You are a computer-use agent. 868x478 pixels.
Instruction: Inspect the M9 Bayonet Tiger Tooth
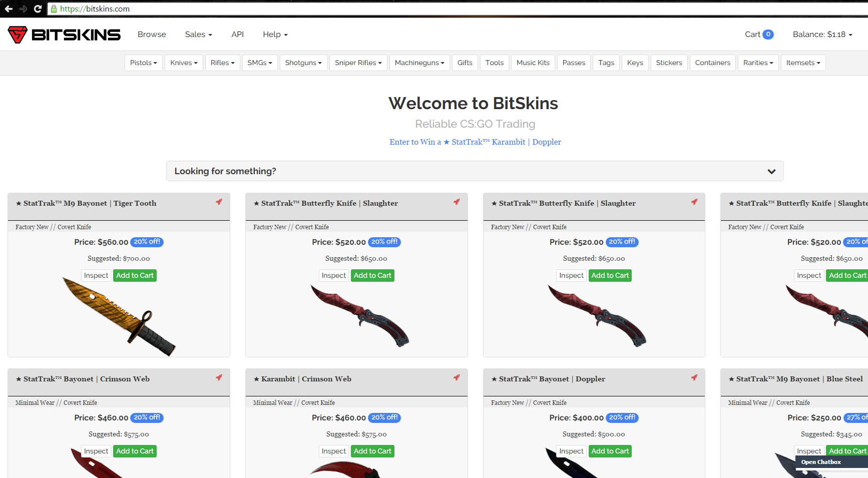point(96,276)
